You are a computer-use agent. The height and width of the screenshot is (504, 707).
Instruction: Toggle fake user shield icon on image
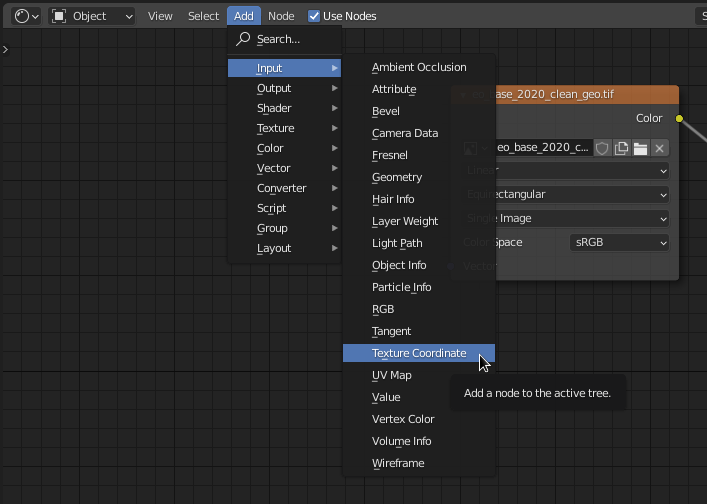point(602,148)
